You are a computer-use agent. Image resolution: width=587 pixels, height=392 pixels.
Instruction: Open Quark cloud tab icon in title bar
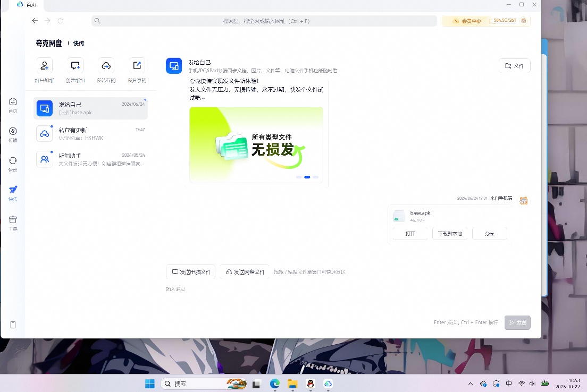tap(20, 4)
